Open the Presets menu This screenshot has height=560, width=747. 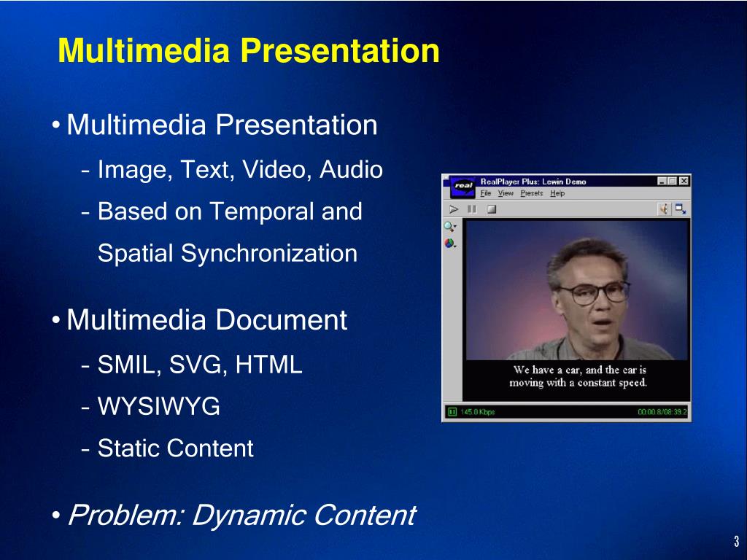(532, 192)
